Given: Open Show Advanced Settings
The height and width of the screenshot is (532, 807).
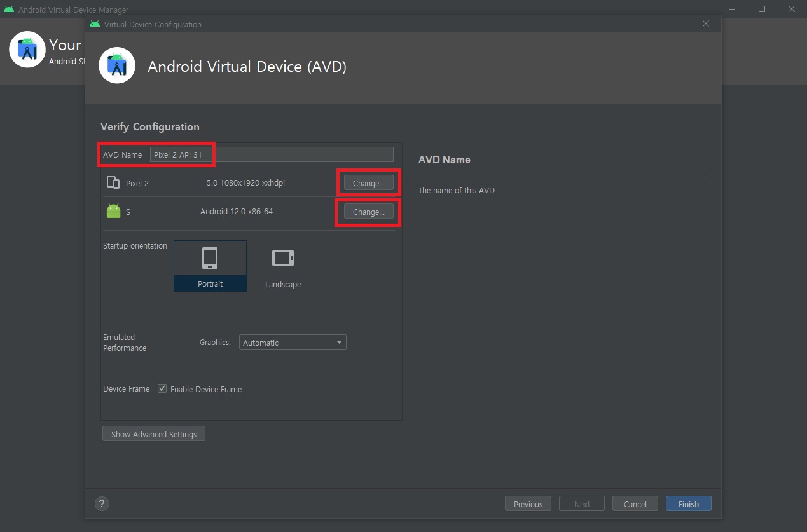Looking at the screenshot, I should tap(154, 434).
